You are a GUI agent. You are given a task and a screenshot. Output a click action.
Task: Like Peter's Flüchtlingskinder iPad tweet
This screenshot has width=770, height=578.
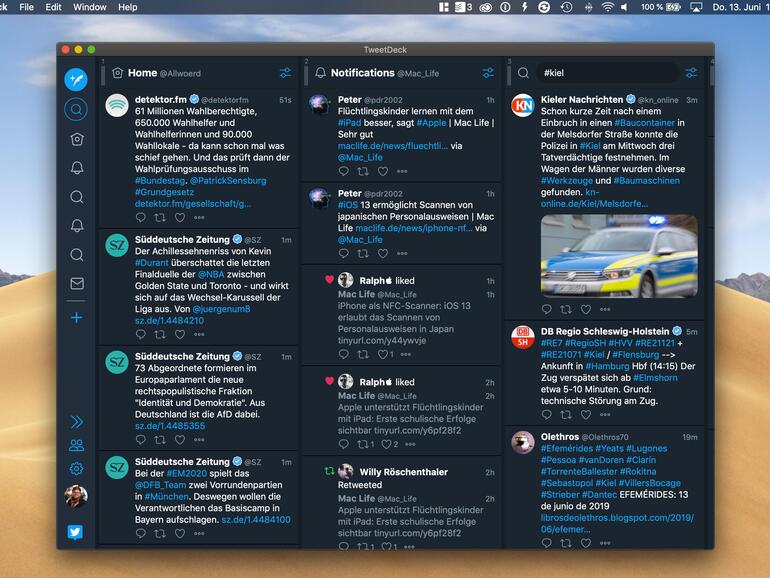coord(383,171)
